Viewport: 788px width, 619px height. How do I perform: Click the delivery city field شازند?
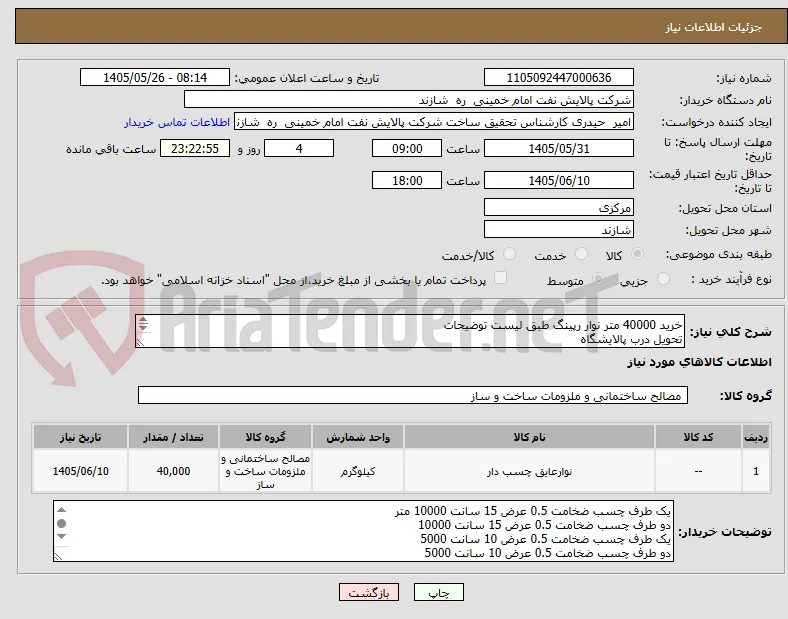pyautogui.click(x=558, y=230)
